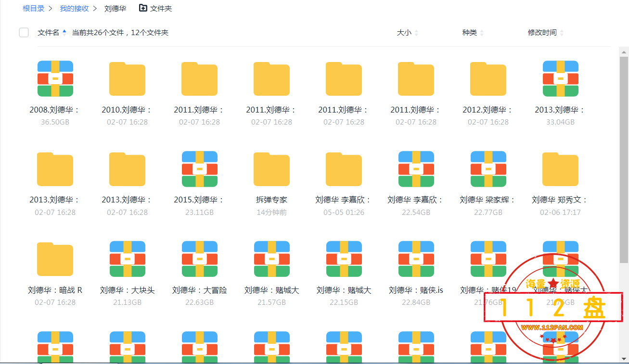Select 刘德华 李嘉欣 archive sized 22.54GB

(x=416, y=169)
